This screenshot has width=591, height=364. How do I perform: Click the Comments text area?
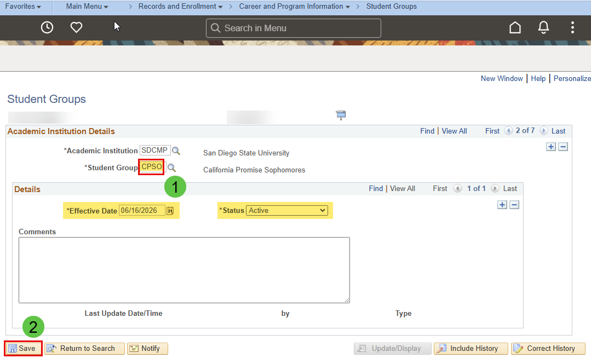tap(184, 270)
